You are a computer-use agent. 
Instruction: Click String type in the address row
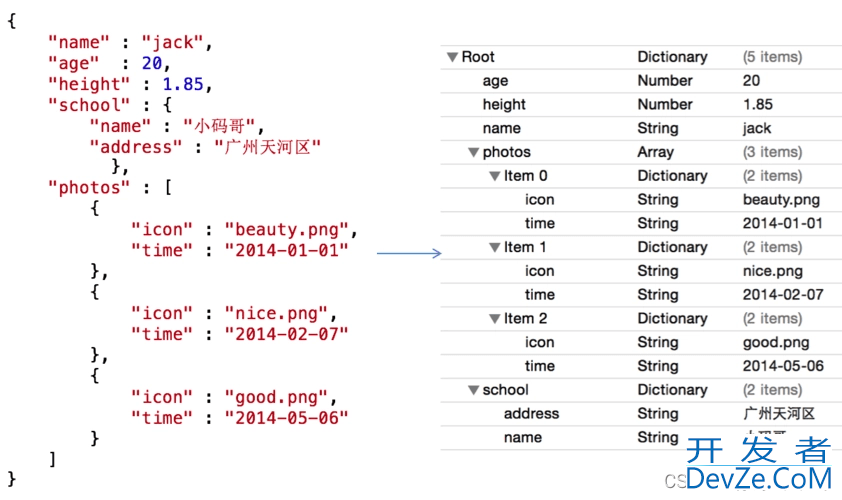pos(658,414)
